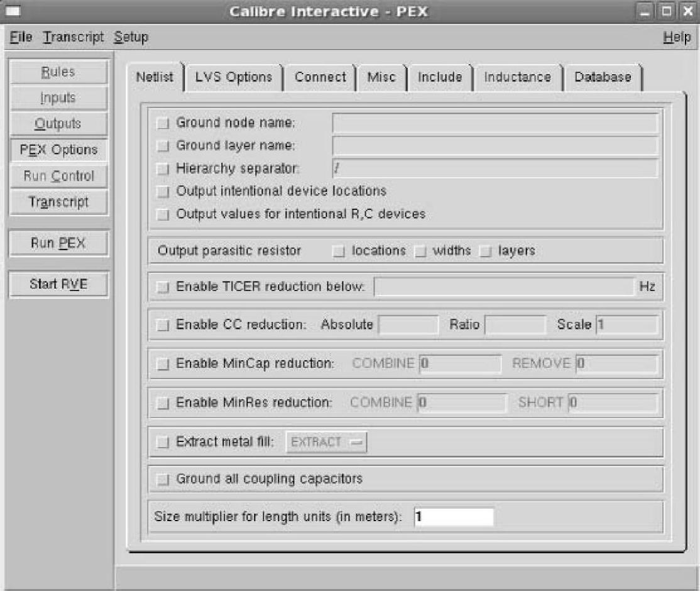Open the Transcript menu
This screenshot has width=700, height=591.
(x=74, y=37)
